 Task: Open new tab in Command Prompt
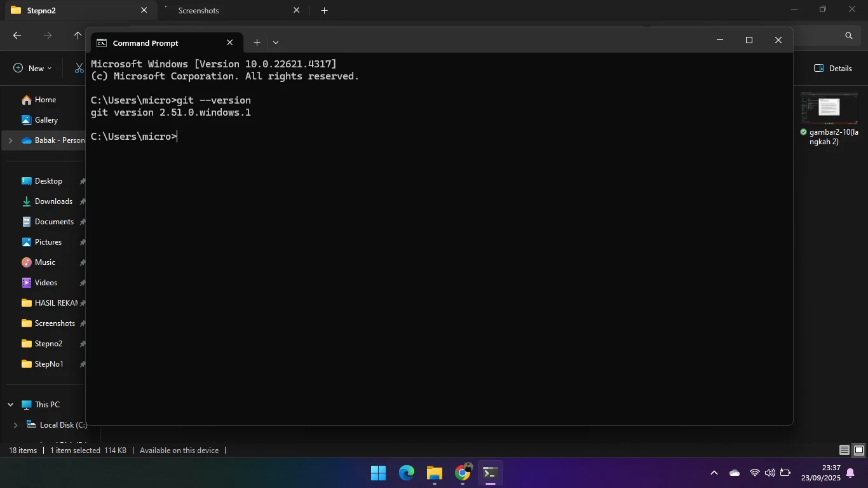pos(257,43)
